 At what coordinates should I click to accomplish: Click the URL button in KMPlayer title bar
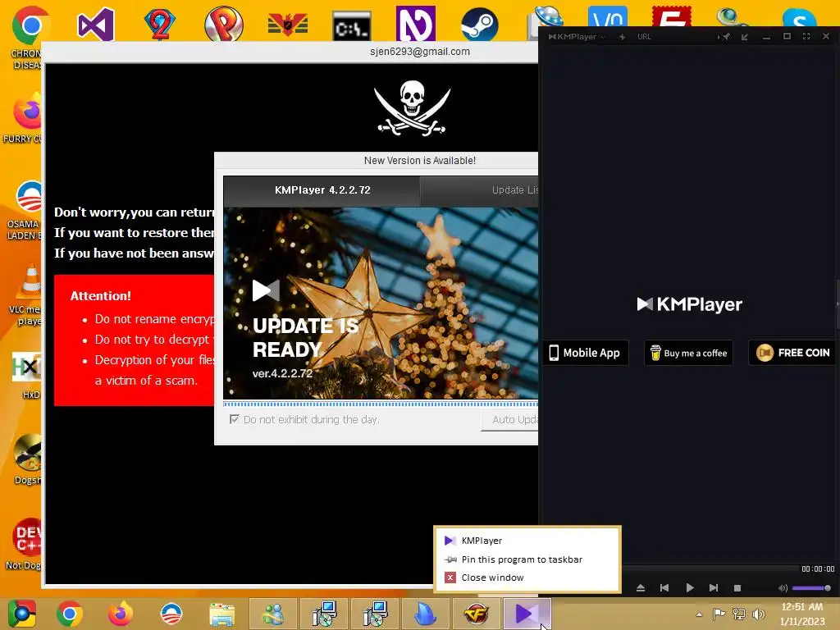coord(644,37)
